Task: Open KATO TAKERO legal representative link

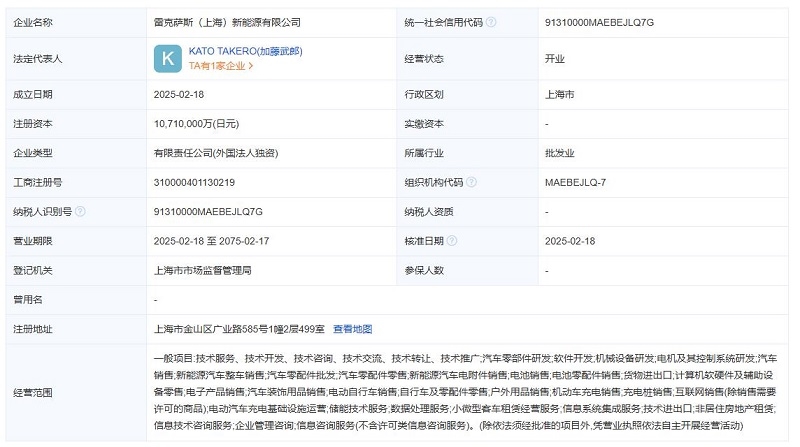Action: pos(245,51)
